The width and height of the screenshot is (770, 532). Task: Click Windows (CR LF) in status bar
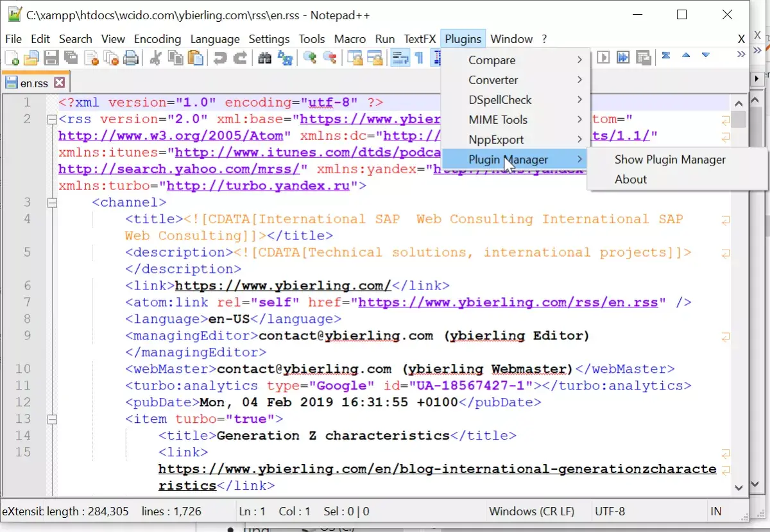(x=532, y=511)
